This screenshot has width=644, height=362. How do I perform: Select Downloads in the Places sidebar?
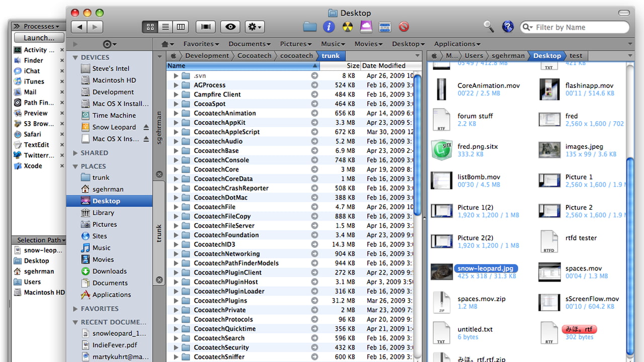tap(109, 271)
